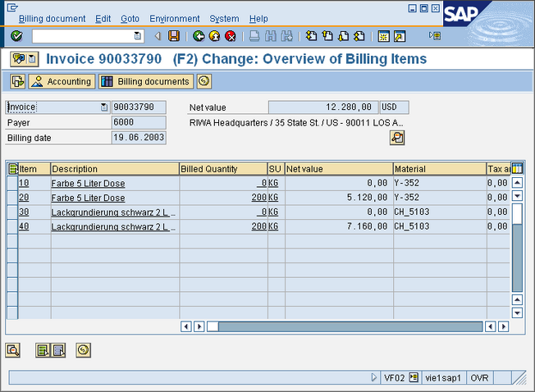Open the command field dropdown
Viewport: 535px width, 392px height.
(x=138, y=36)
